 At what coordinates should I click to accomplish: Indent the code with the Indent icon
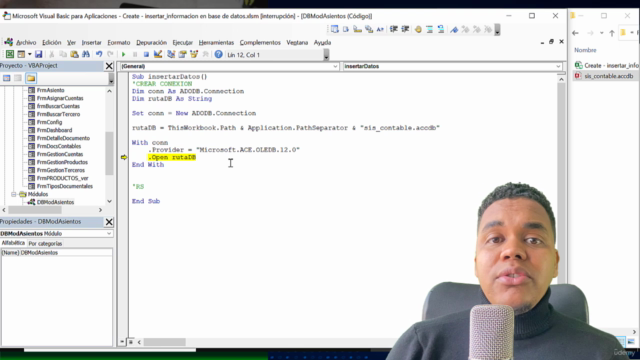(394, 29)
